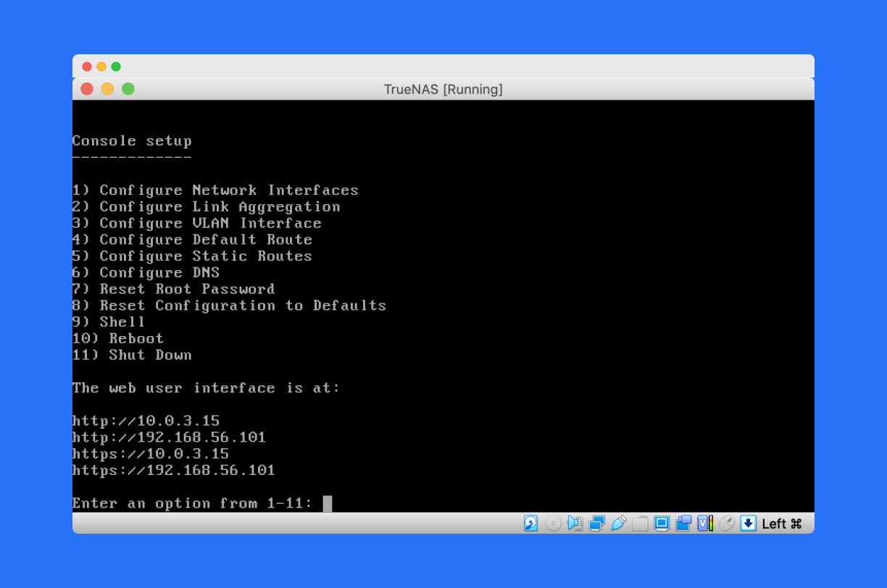Select the Reset Root Password menu option
The image size is (887, 588).
[173, 289]
